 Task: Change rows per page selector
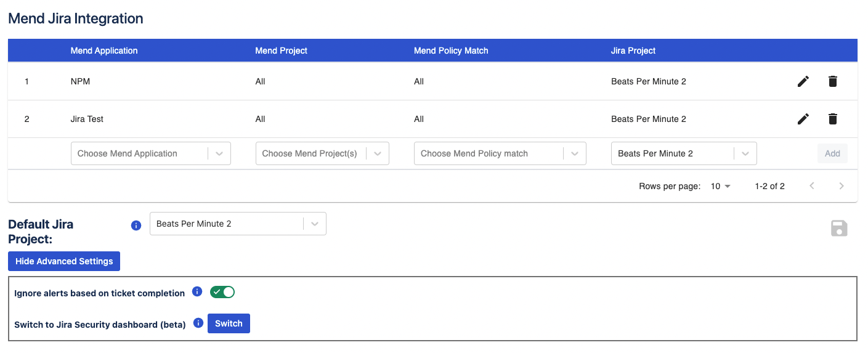click(720, 186)
